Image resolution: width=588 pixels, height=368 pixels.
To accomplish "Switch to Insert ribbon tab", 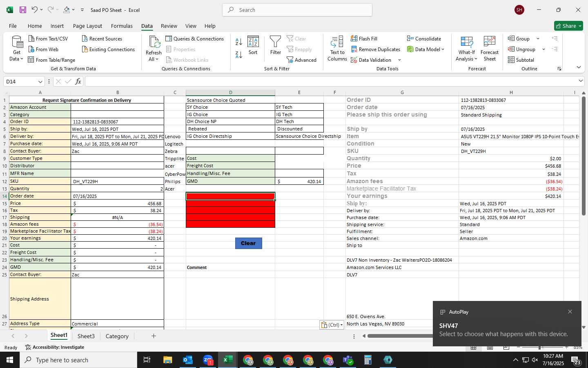I will point(57,26).
